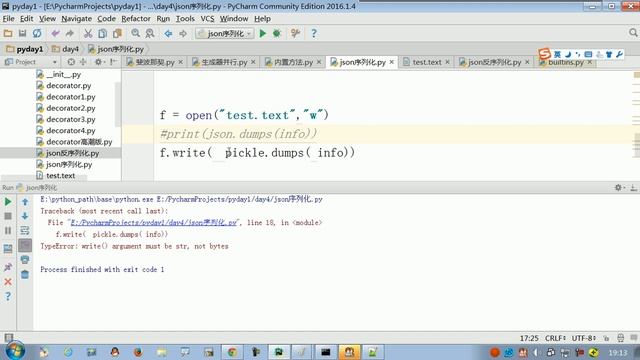This screenshot has width=640, height=360.
Task: Select decorator3.py in the project tree
Action: (x=71, y=120)
